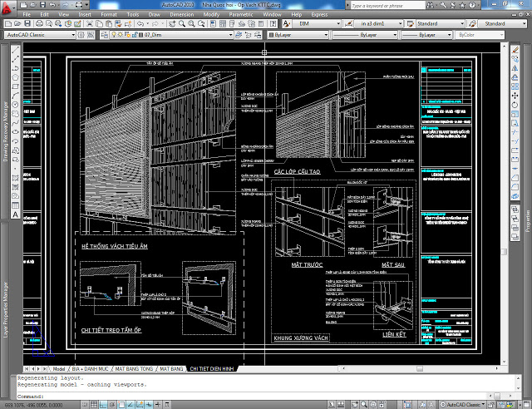Open the Dimension menu
Viewport: 532px width, 409px height.
click(170, 14)
